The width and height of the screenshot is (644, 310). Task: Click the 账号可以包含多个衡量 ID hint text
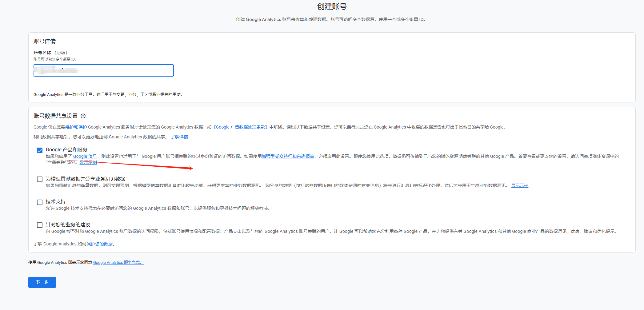click(x=55, y=59)
